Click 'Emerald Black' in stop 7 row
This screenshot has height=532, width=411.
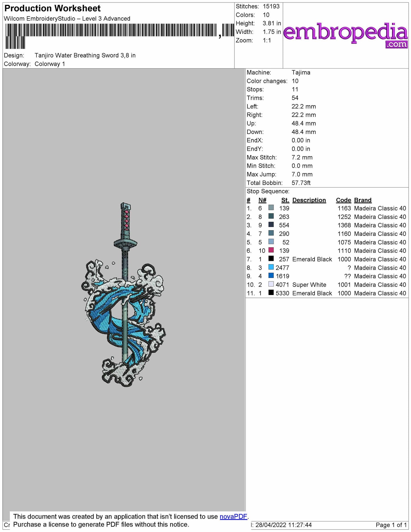[x=312, y=259]
